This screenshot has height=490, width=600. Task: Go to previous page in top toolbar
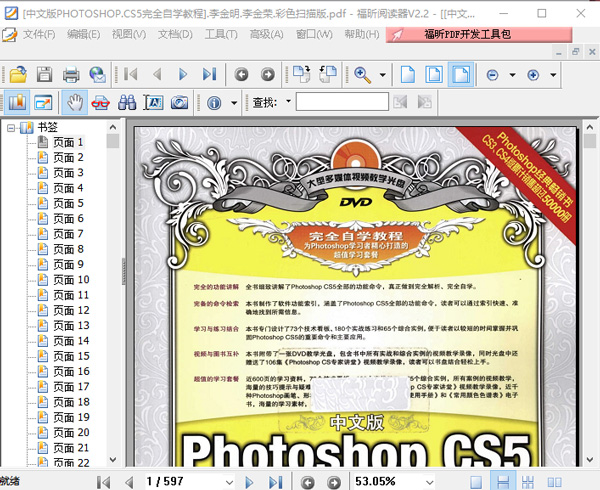point(157,74)
